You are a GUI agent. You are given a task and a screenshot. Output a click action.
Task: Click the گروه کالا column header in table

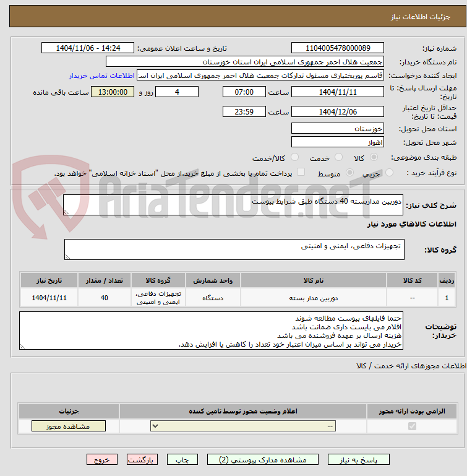pyautogui.click(x=158, y=280)
